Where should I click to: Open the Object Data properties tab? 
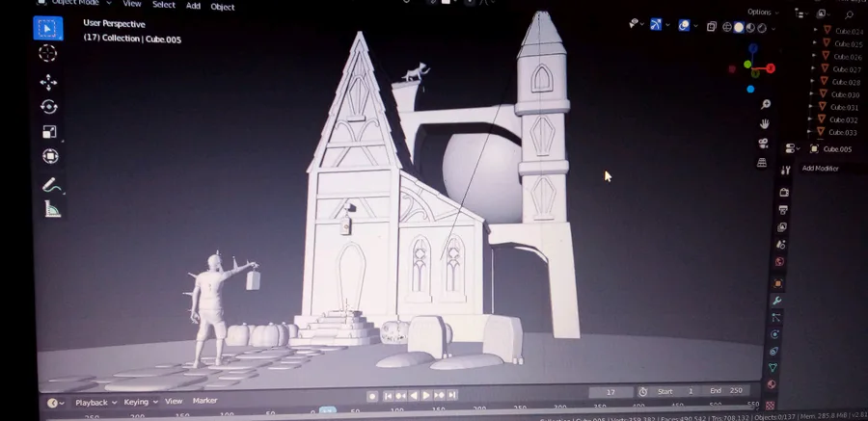point(773,367)
